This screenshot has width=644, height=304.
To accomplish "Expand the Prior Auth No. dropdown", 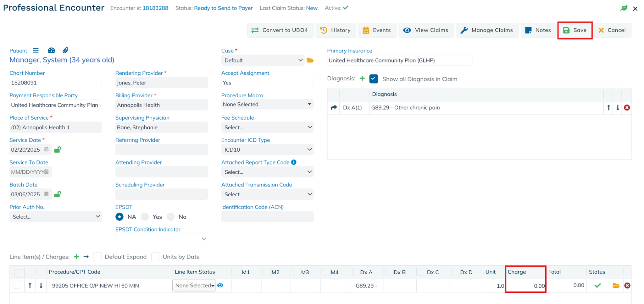I will (x=56, y=217).
